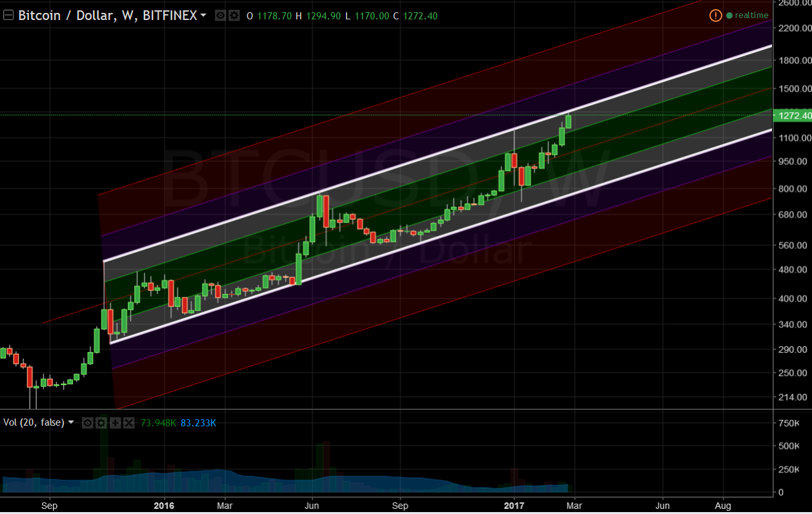Click the 1800.00 price scale label

pos(794,61)
